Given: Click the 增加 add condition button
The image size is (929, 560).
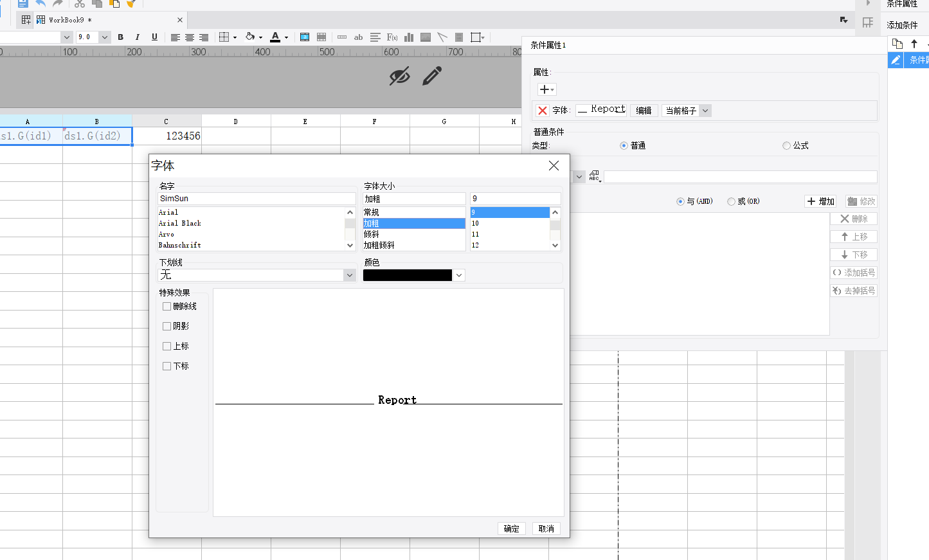Looking at the screenshot, I should [821, 202].
